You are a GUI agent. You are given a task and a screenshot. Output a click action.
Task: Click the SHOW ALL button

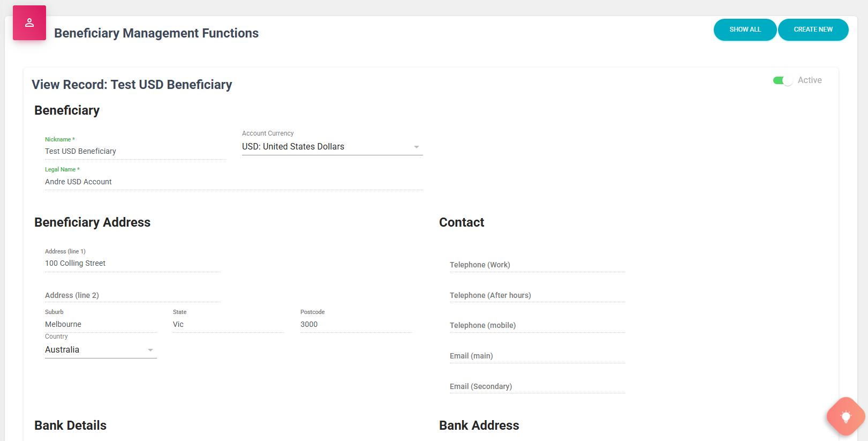(745, 29)
